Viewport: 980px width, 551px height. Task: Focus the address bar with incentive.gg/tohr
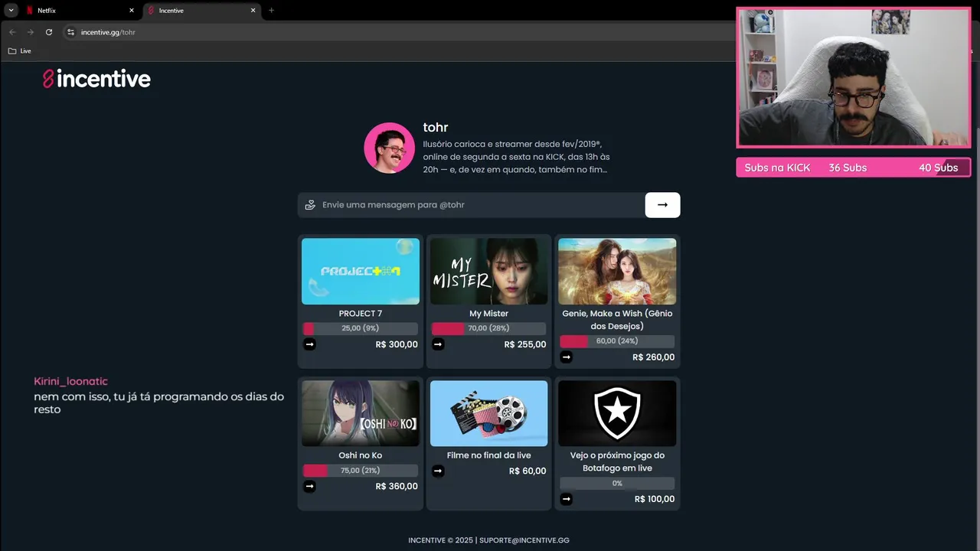398,32
